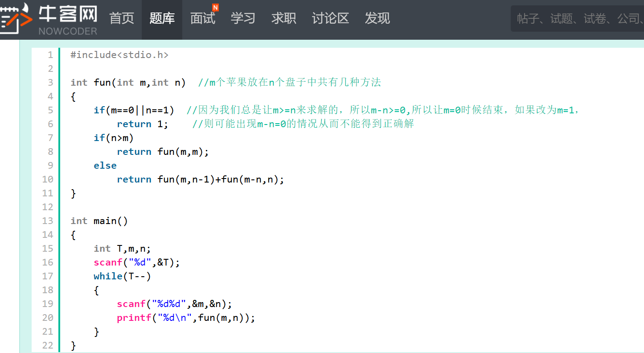
Task: Click the 'return fun(m,m);' statement
Action: point(163,152)
